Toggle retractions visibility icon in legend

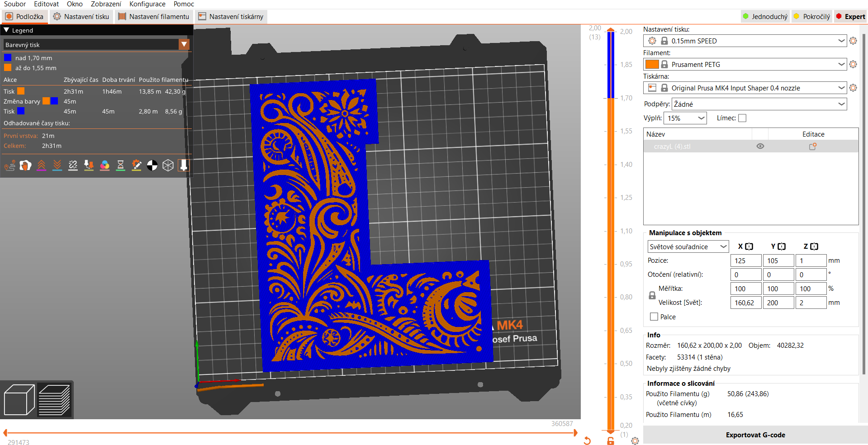pos(41,166)
